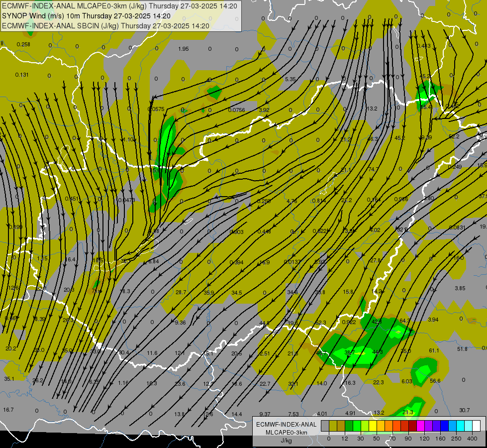Select map value 52.3
The height and width of the screenshot is (448, 487).
[320, 323]
